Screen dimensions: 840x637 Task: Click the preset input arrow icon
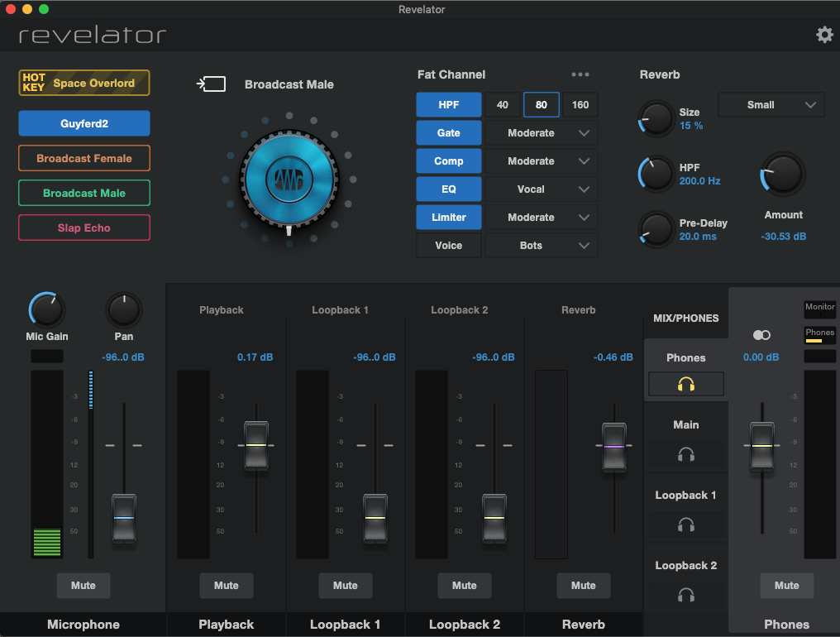pyautogui.click(x=211, y=84)
